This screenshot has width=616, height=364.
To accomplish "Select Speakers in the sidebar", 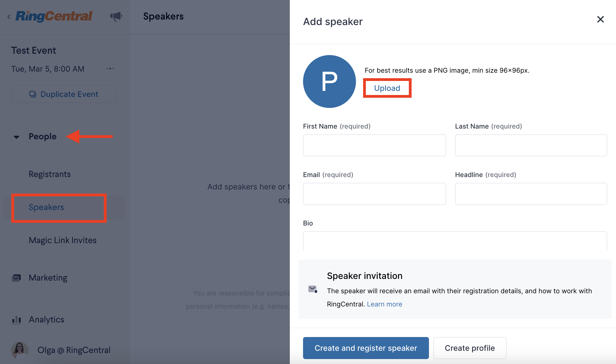I will pos(46,207).
